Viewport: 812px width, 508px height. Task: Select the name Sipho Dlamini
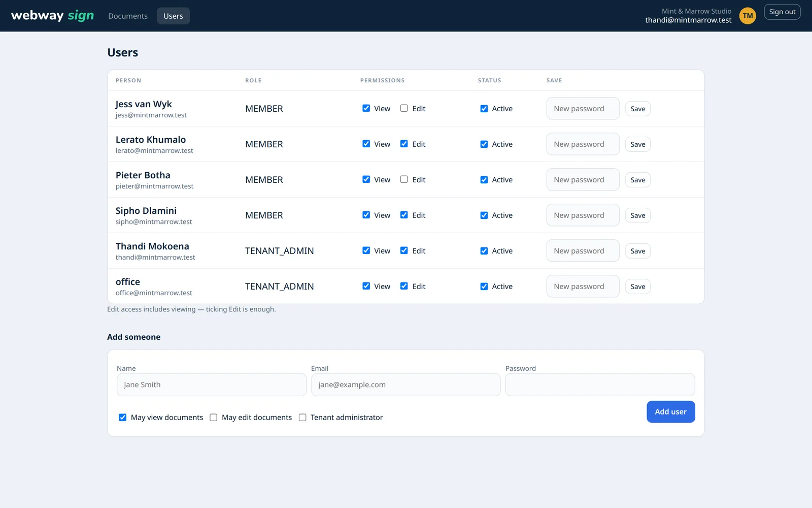coord(146,211)
